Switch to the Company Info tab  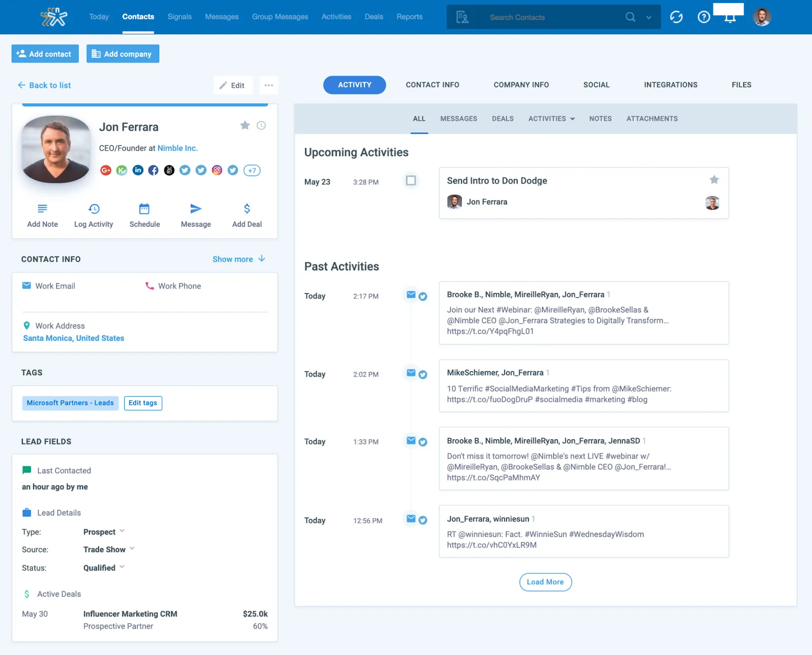pos(521,85)
